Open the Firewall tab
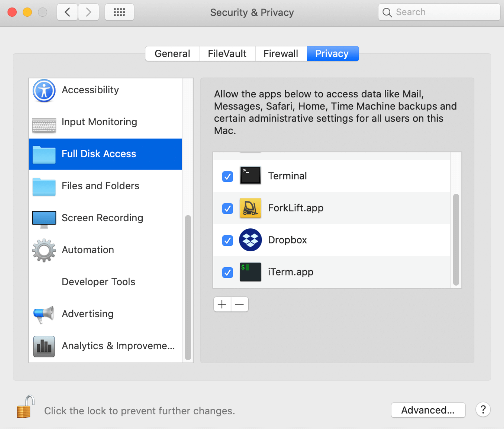 click(x=281, y=53)
